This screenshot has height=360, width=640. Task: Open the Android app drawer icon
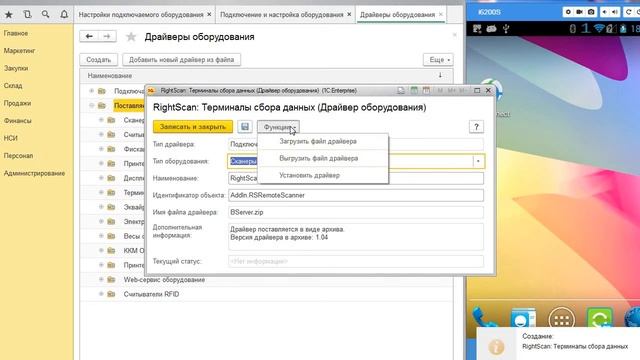point(562,318)
